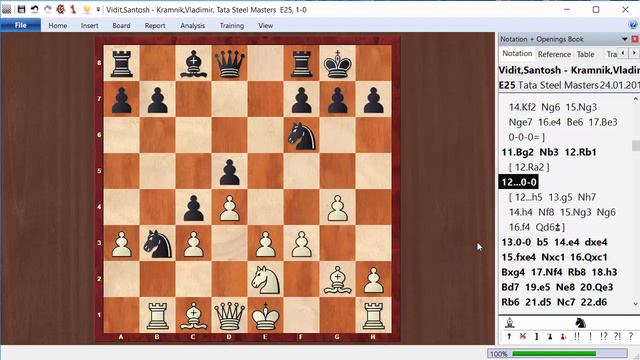Click the undo arrow in title bar
This screenshot has width=640, height=360.
point(34,9)
